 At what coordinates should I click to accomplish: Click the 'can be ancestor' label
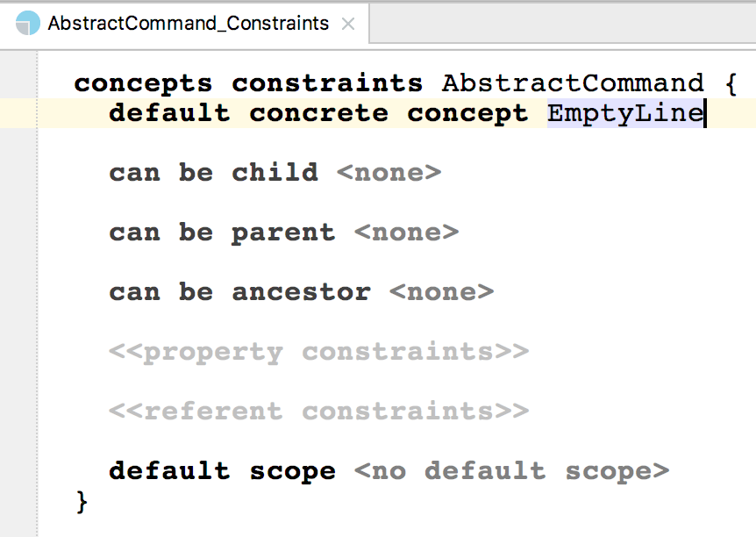[x=239, y=292]
